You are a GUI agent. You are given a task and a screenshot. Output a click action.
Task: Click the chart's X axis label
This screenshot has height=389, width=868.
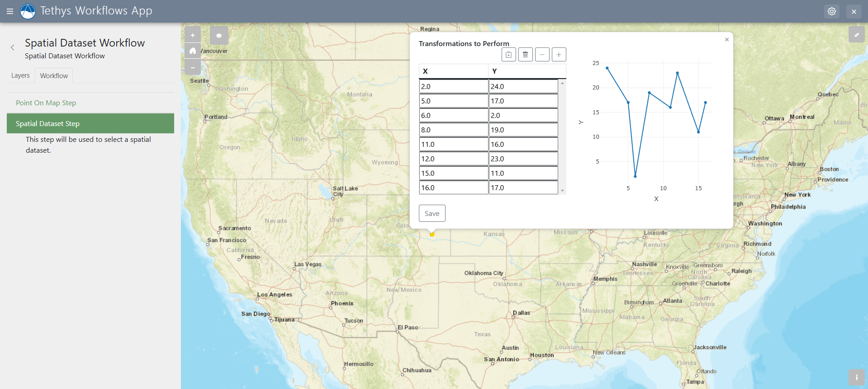tap(656, 199)
